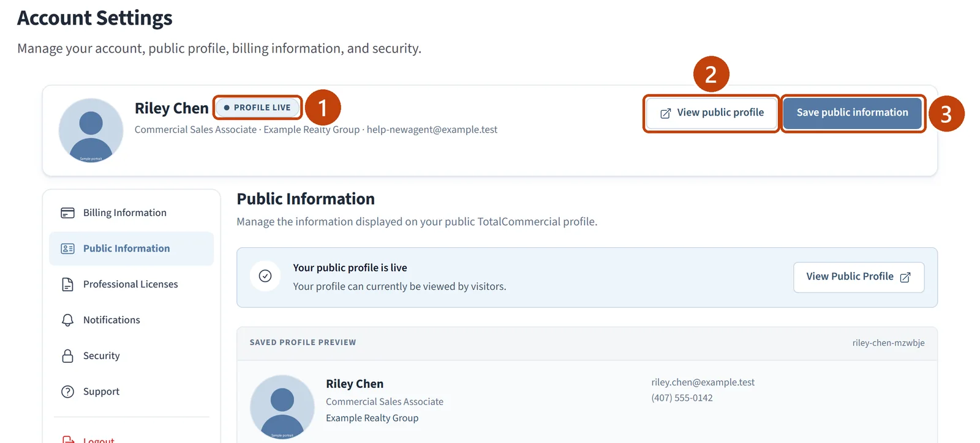Click external link icon beside View Public Profile

pyautogui.click(x=905, y=277)
